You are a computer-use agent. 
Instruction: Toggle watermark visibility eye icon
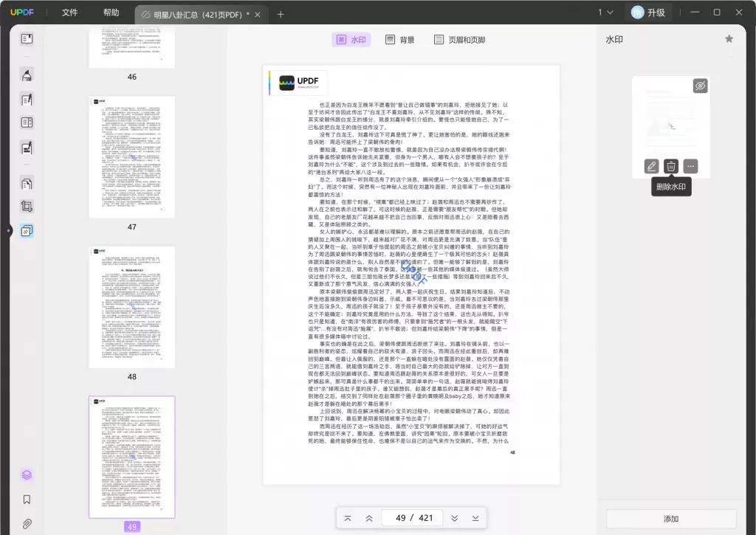point(700,86)
